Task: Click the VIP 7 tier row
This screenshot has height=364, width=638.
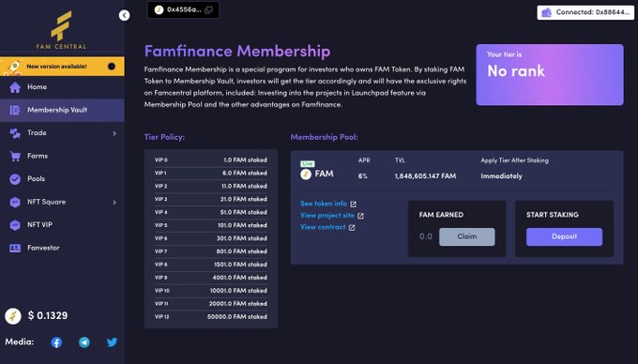Action: [x=211, y=251]
